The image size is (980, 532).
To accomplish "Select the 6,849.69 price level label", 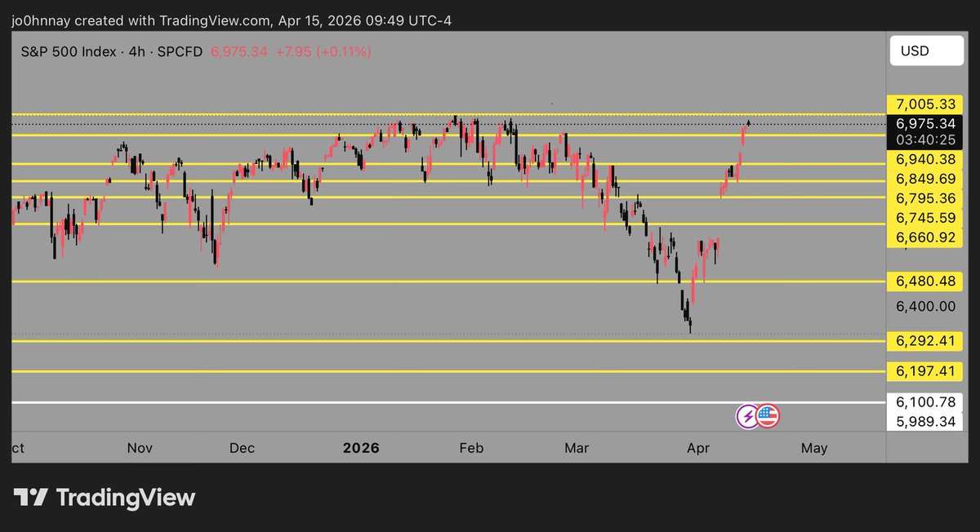I will coord(925,179).
